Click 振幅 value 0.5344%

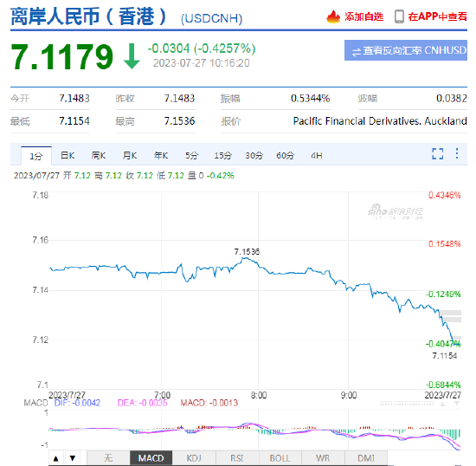310,99
